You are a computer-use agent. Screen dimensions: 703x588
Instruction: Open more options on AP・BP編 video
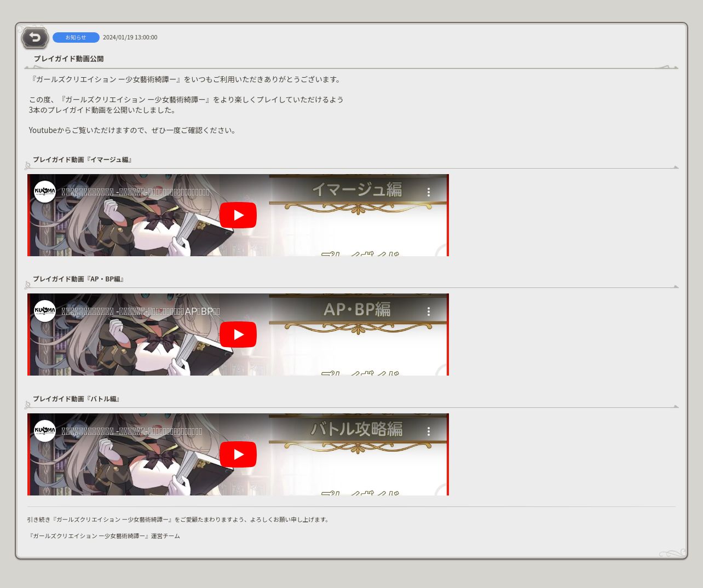pyautogui.click(x=428, y=312)
